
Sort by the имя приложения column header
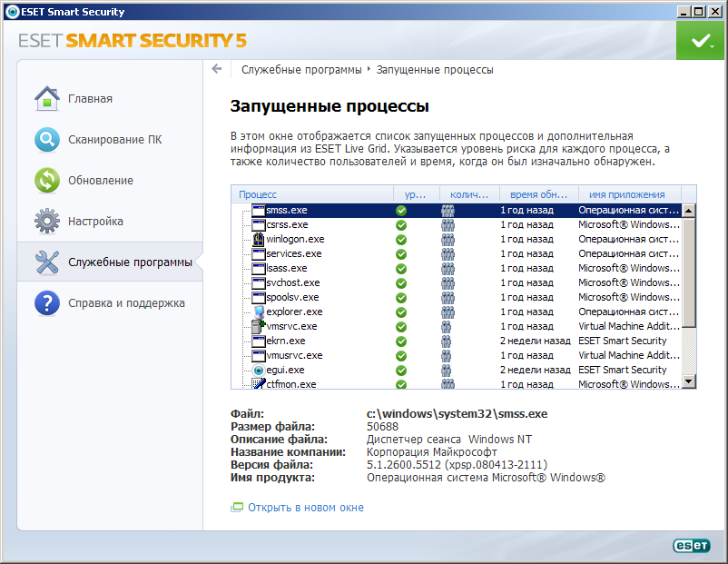630,194
